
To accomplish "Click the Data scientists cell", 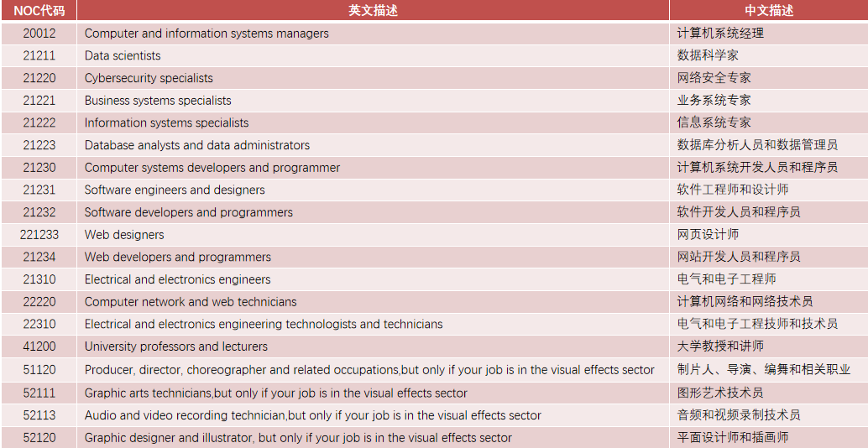I will (x=123, y=56).
